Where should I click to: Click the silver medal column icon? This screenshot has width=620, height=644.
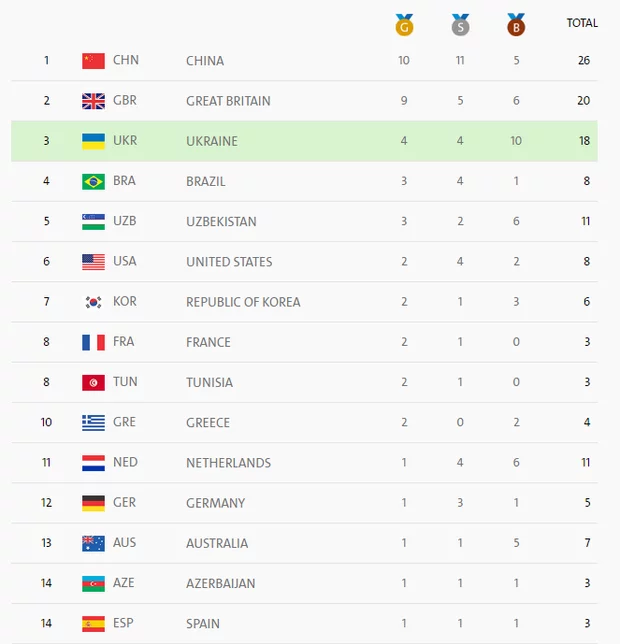(x=460, y=23)
